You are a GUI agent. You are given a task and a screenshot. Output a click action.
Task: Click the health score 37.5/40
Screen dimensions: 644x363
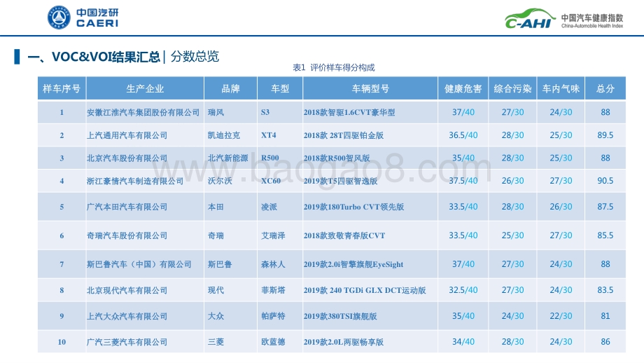click(x=463, y=181)
